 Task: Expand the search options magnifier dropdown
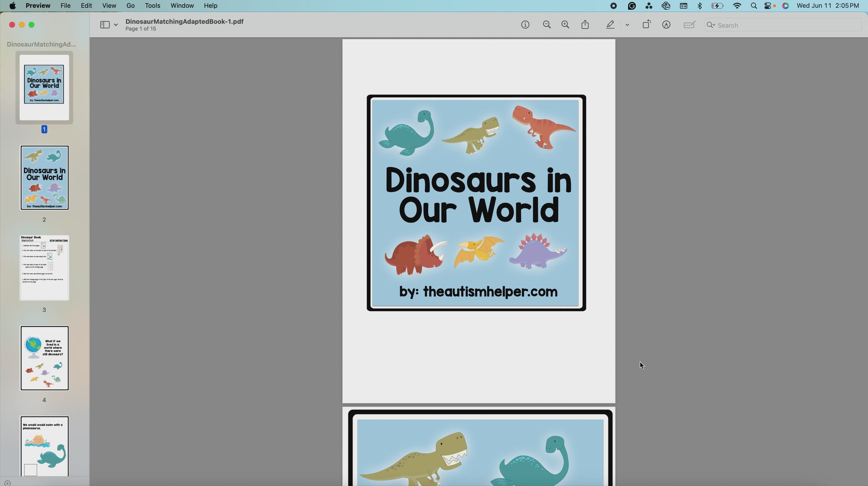click(711, 25)
